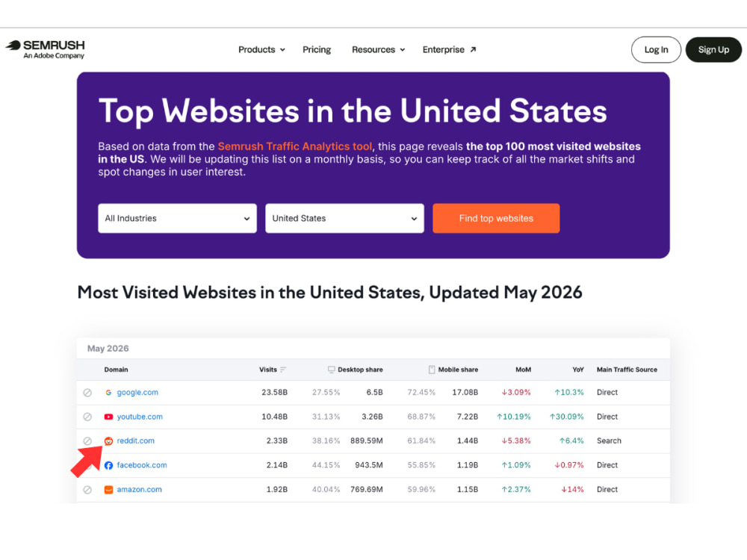Click the Main Traffic Source column header
747x560 pixels.
click(x=627, y=370)
